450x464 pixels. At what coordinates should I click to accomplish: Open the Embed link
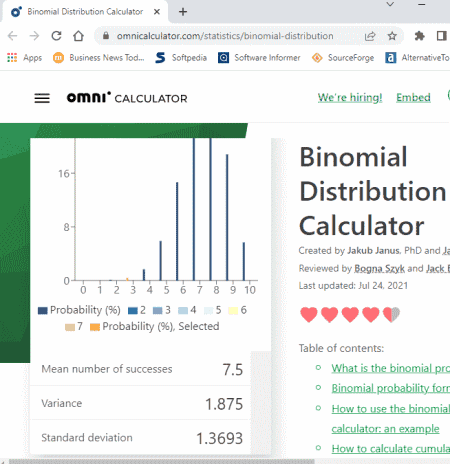click(413, 97)
